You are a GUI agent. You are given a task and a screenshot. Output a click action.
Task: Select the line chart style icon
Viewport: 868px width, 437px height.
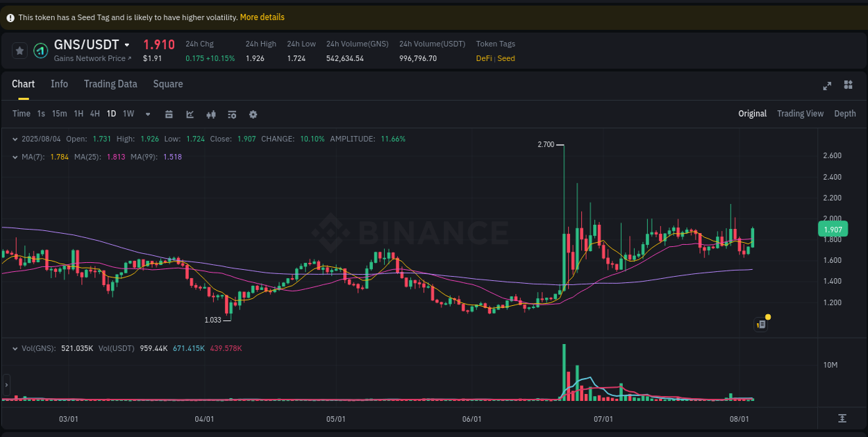[190, 114]
